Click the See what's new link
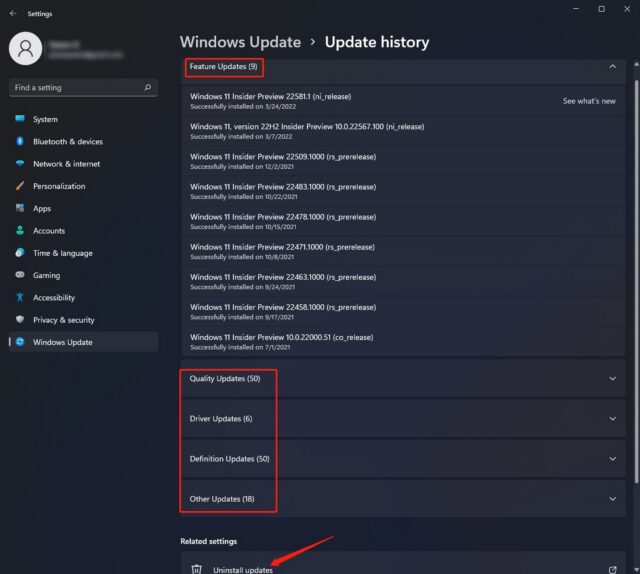 (x=589, y=101)
